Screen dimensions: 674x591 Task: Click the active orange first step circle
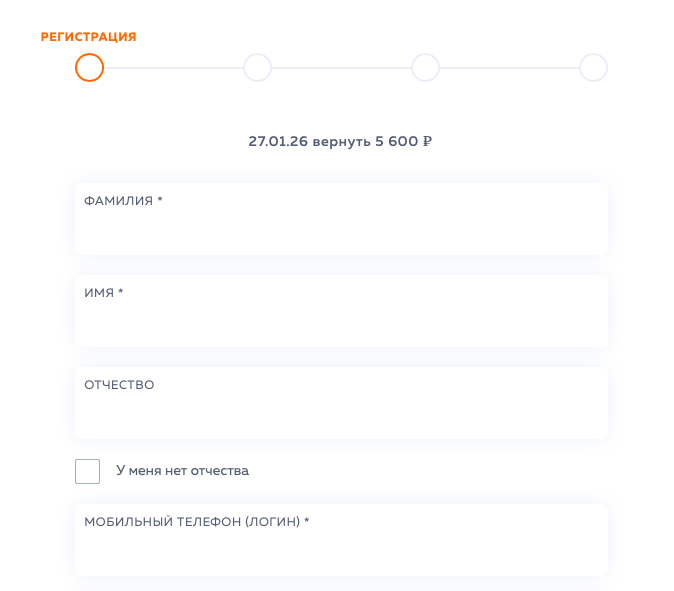[x=89, y=67]
